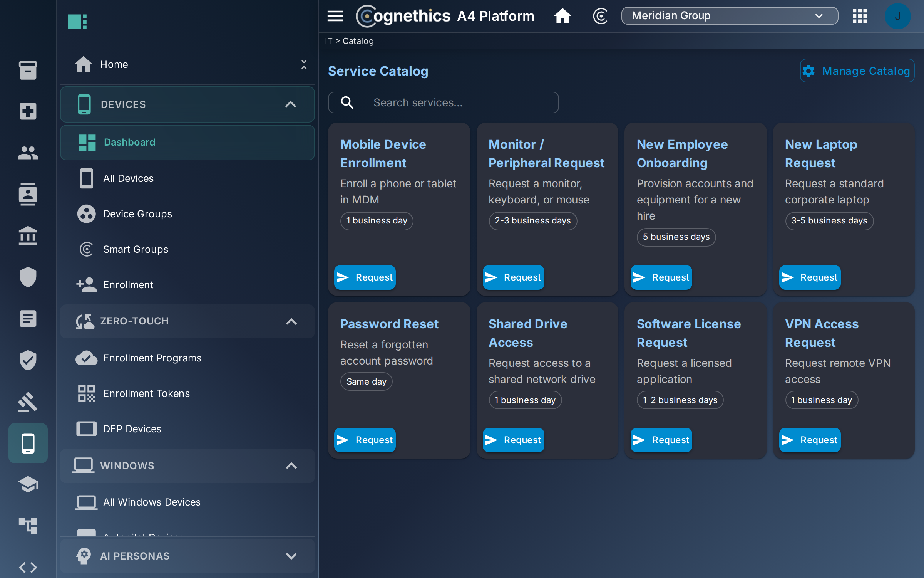
Task: Click the IT breadcrumb link
Action: tap(328, 41)
